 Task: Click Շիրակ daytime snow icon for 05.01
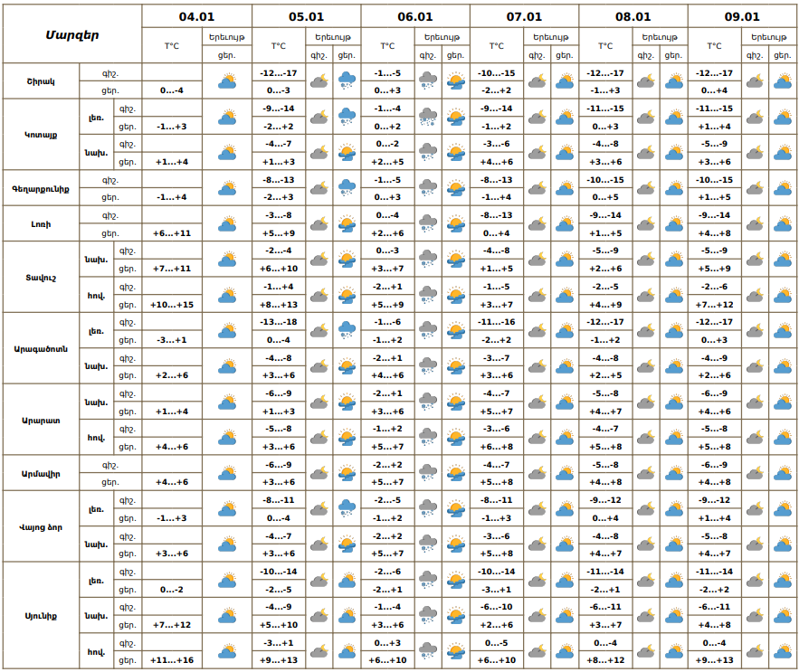347,80
